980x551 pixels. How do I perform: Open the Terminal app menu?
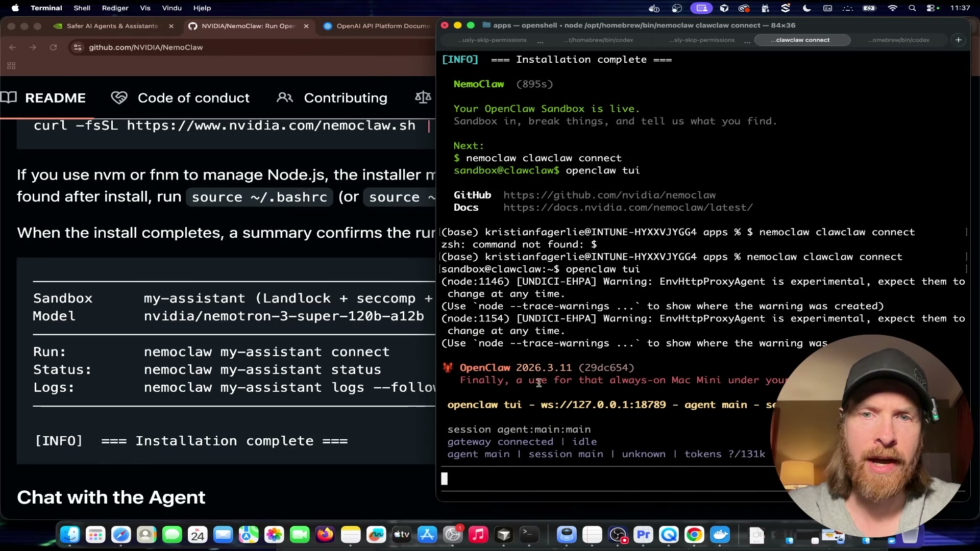click(x=46, y=8)
